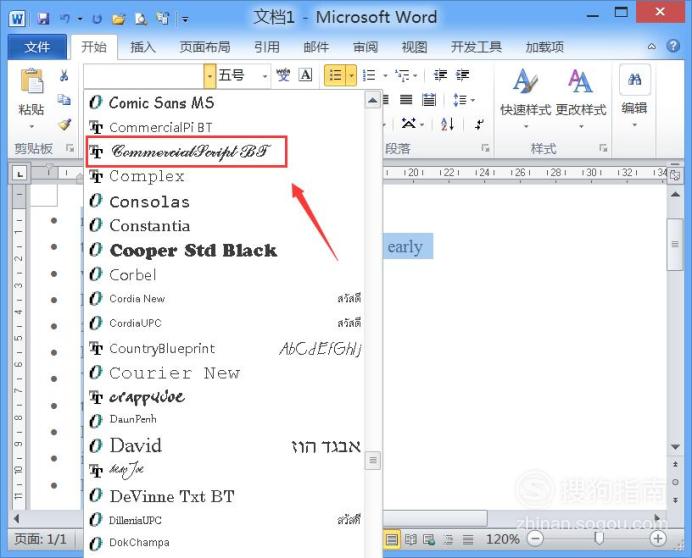Click the Word Help question mark icon

tap(673, 46)
